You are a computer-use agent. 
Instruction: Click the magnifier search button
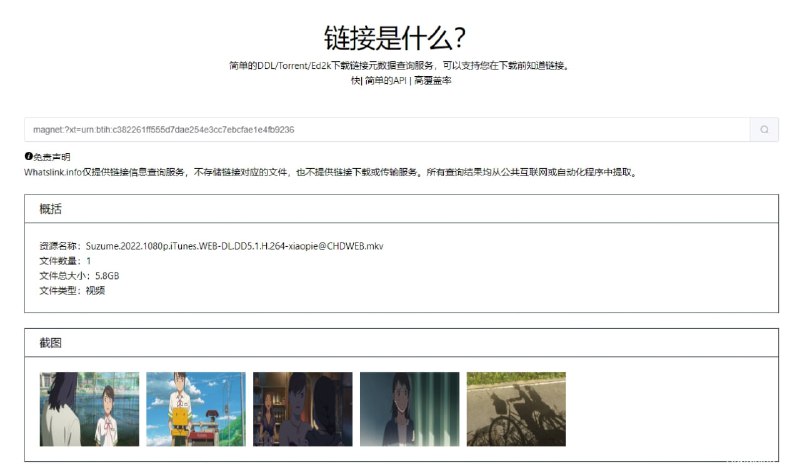coord(764,130)
